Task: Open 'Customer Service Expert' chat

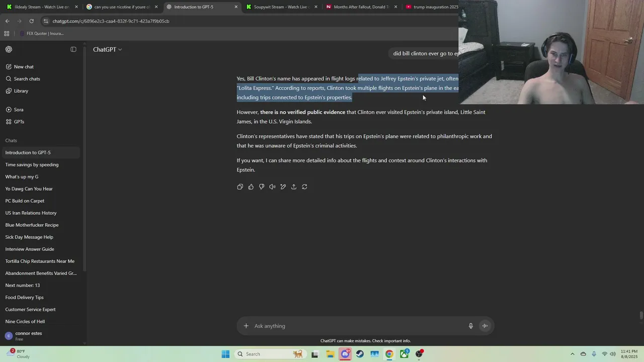Action: [41, 309]
